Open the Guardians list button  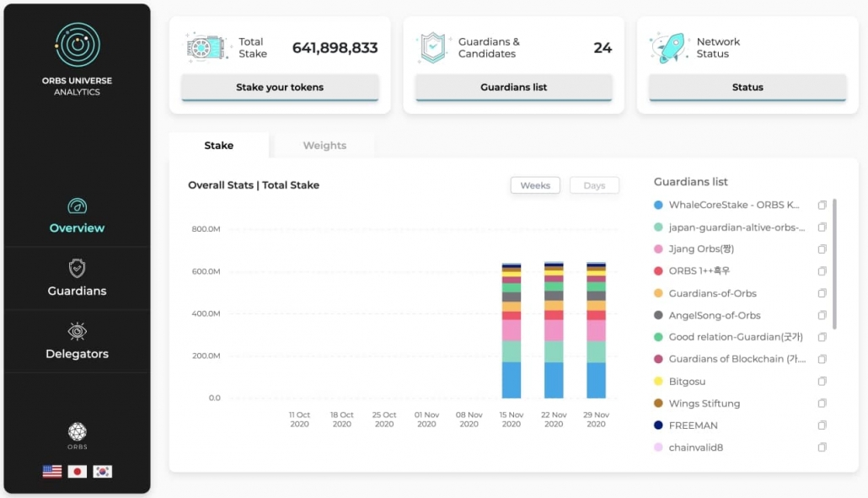[x=514, y=88]
